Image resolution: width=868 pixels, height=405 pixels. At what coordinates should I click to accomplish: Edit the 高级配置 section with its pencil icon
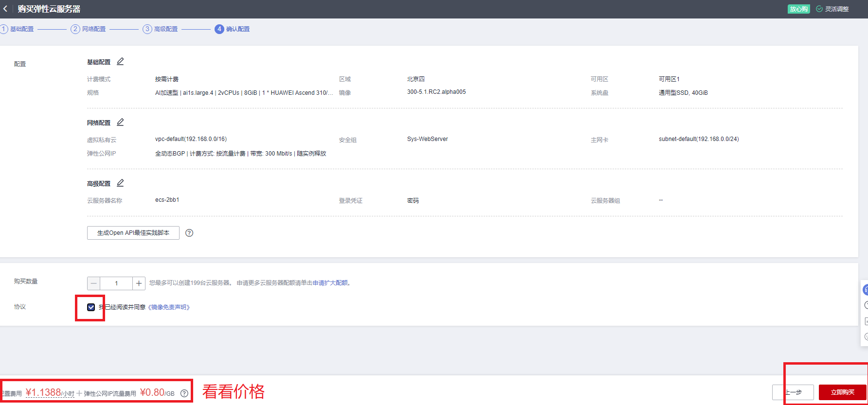120,183
